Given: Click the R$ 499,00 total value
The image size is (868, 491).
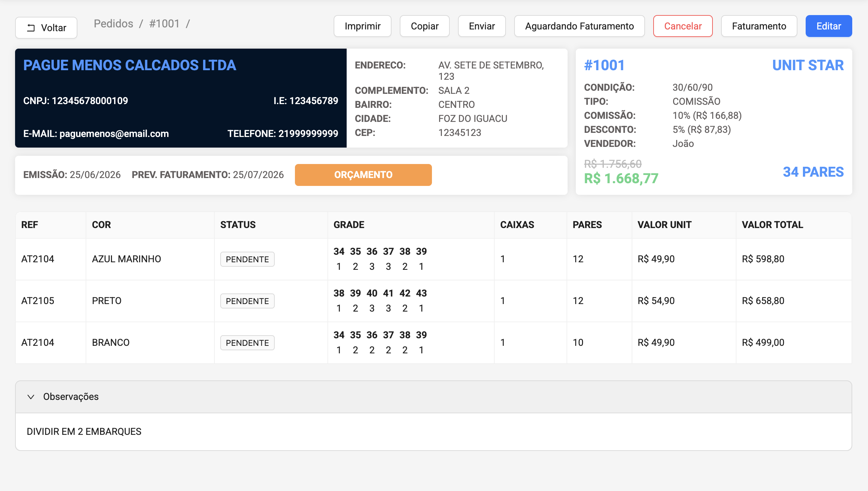Looking at the screenshot, I should [763, 342].
